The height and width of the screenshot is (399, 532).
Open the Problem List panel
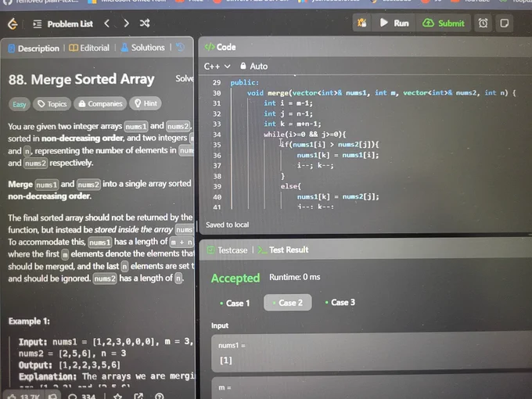pyautogui.click(x=63, y=23)
